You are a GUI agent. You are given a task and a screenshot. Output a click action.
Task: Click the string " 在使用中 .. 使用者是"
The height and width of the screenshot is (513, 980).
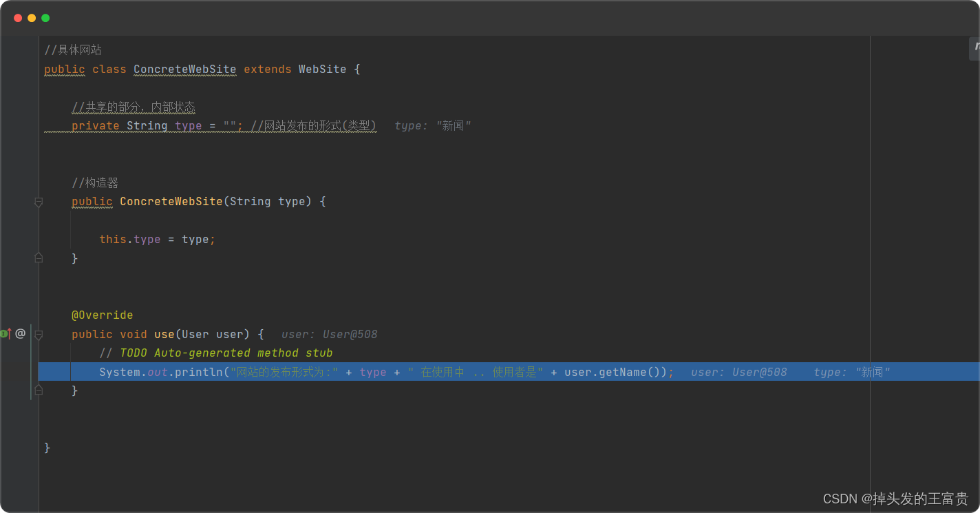pos(476,372)
